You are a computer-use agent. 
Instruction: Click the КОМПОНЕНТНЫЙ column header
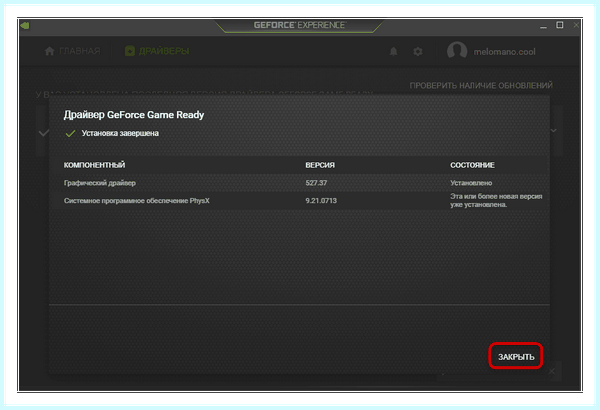[x=95, y=165]
